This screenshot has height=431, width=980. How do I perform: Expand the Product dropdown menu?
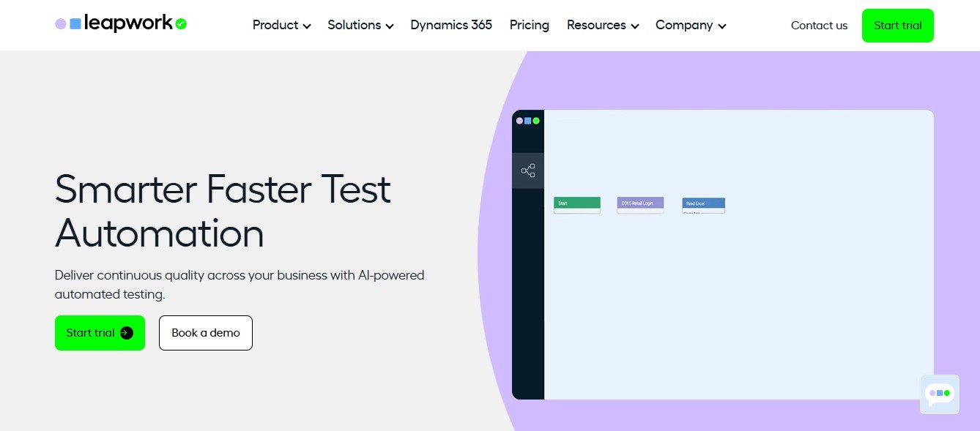[x=281, y=26]
